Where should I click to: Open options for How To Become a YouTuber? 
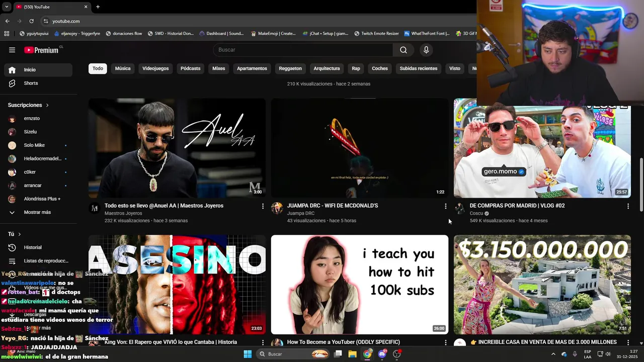point(445,342)
